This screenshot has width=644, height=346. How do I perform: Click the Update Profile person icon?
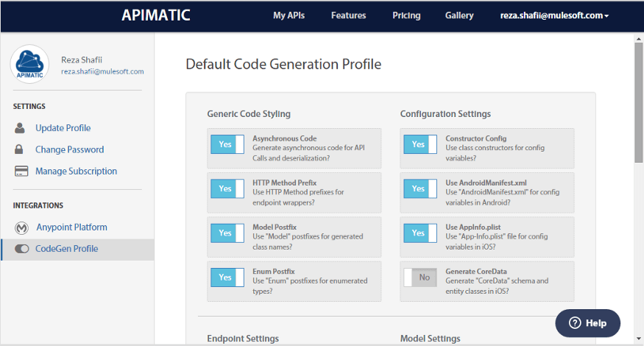coord(20,128)
